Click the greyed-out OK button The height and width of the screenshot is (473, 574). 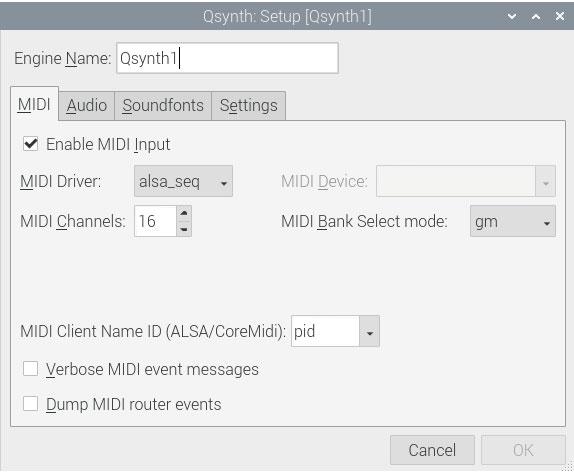click(x=523, y=450)
